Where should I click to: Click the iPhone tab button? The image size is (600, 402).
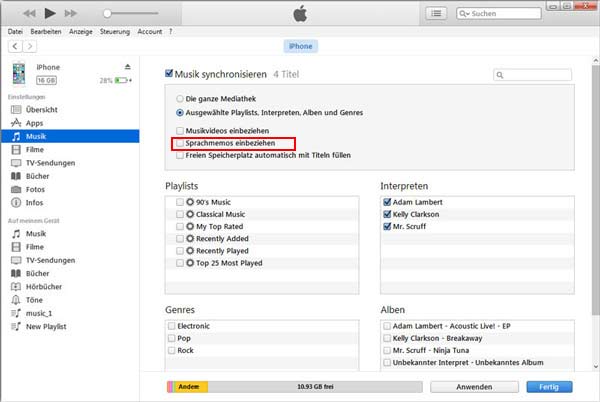click(x=300, y=46)
